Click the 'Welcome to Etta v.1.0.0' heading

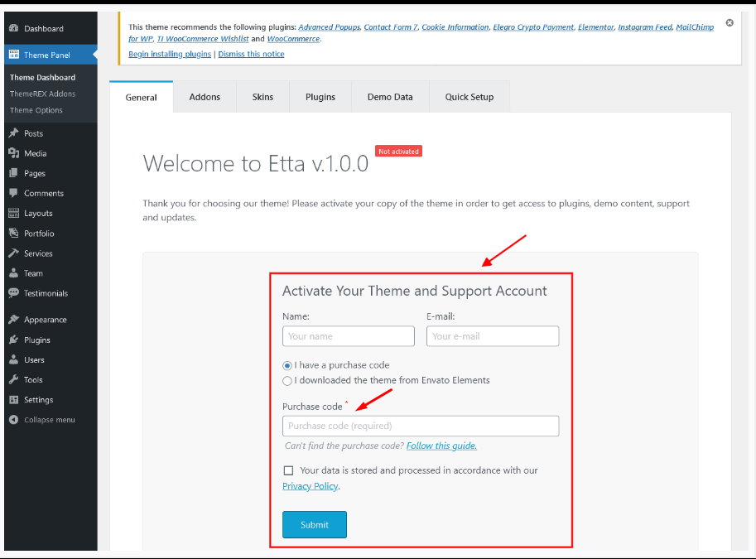(256, 163)
